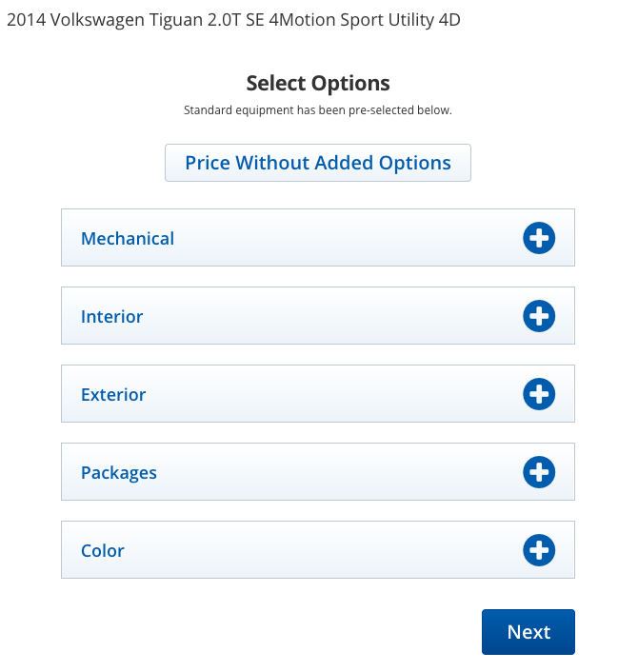Click the plus icon in Color row
Image resolution: width=638 pixels, height=672 pixels.
[539, 550]
